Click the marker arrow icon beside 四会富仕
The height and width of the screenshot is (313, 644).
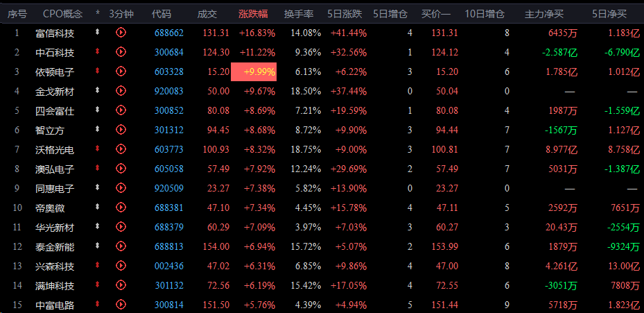97,110
